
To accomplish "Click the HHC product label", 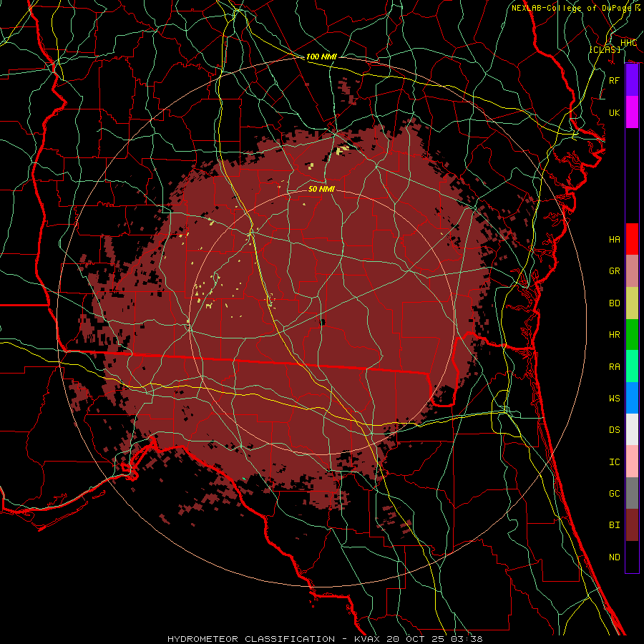I will point(628,43).
